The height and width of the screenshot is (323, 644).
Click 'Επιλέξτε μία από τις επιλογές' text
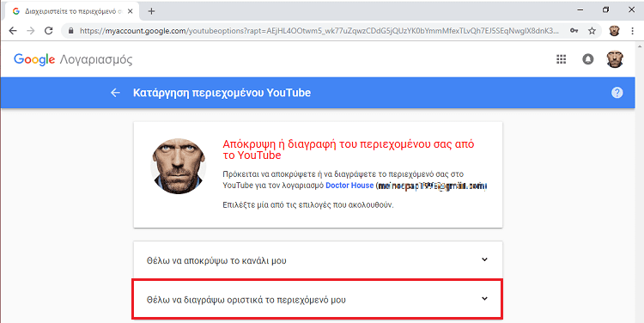point(308,204)
